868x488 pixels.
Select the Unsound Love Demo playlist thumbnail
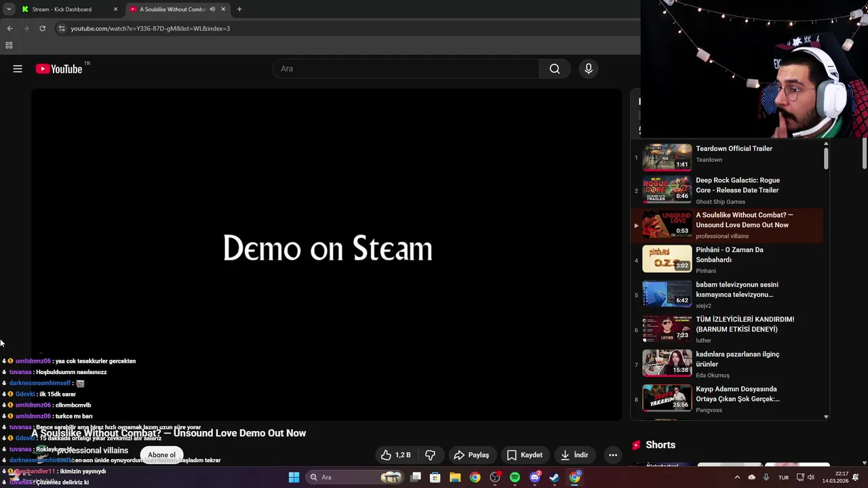pos(667,224)
